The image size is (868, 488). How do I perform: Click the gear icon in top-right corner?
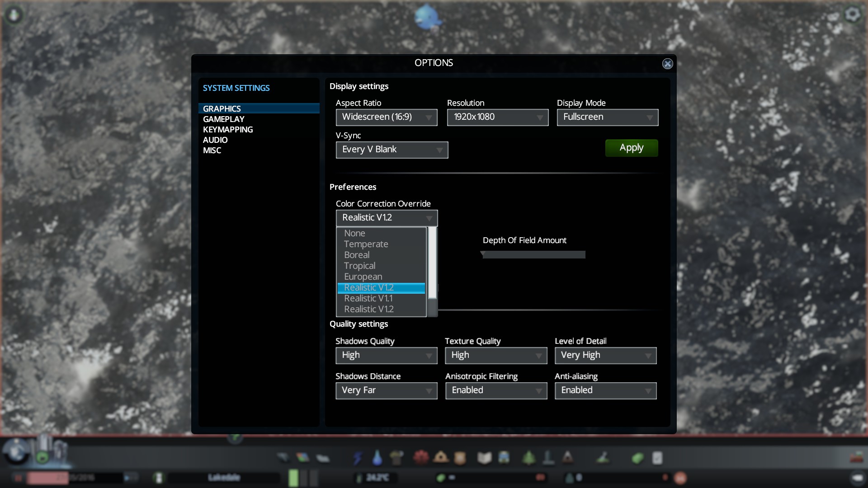[x=852, y=14]
